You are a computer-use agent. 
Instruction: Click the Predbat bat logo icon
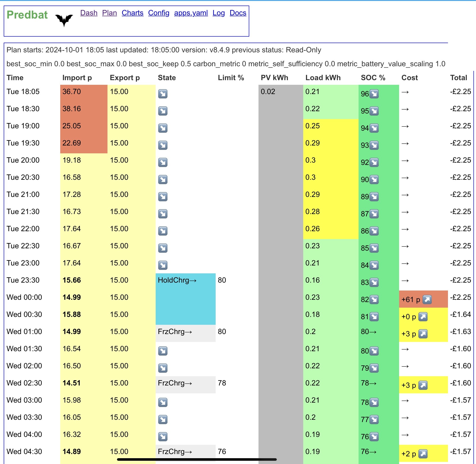pos(64,20)
